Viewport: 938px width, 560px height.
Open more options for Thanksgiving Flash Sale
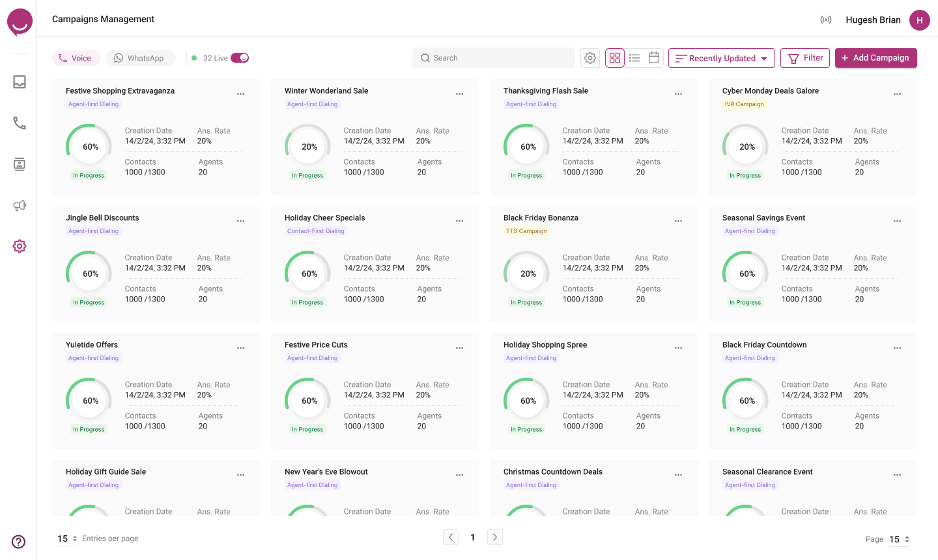pos(679,94)
